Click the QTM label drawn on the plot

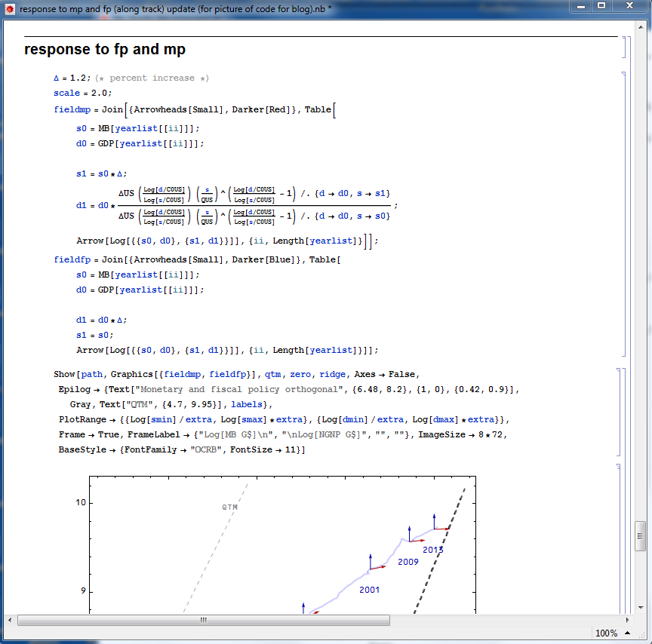coord(228,507)
